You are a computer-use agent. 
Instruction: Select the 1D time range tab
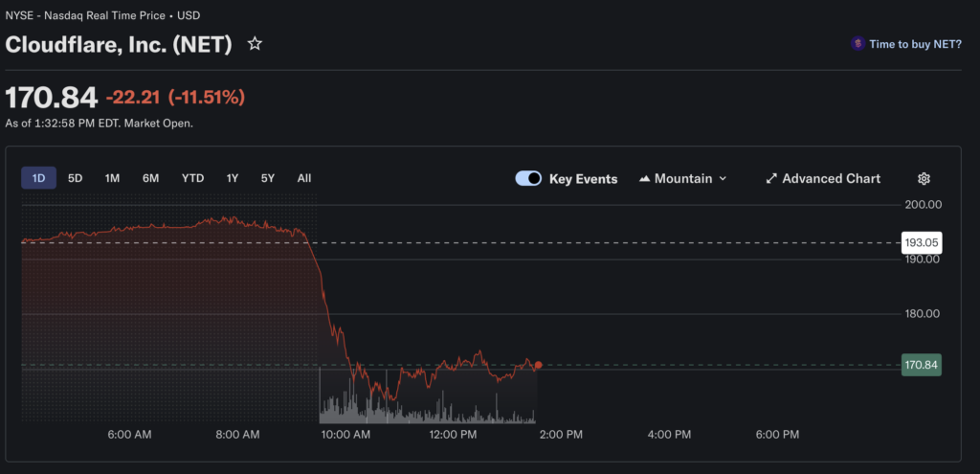pyautogui.click(x=38, y=178)
